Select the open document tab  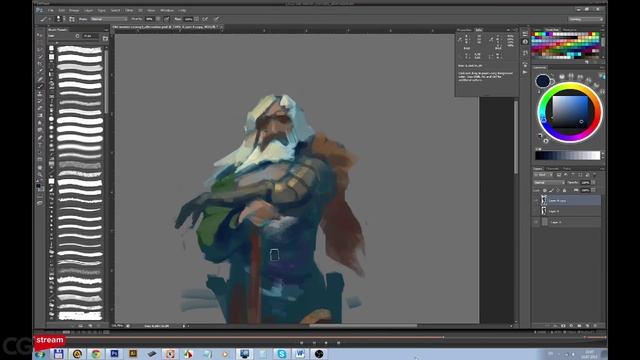click(167, 27)
